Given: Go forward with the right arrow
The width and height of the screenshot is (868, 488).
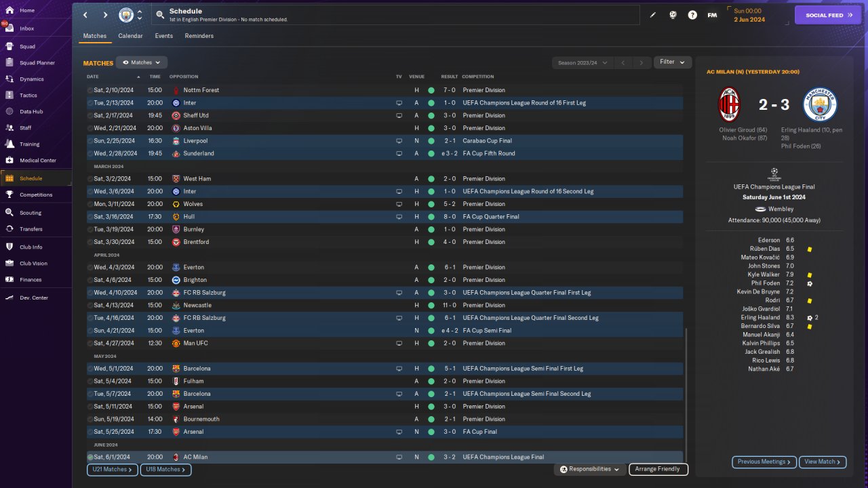Looking at the screenshot, I should coord(105,15).
